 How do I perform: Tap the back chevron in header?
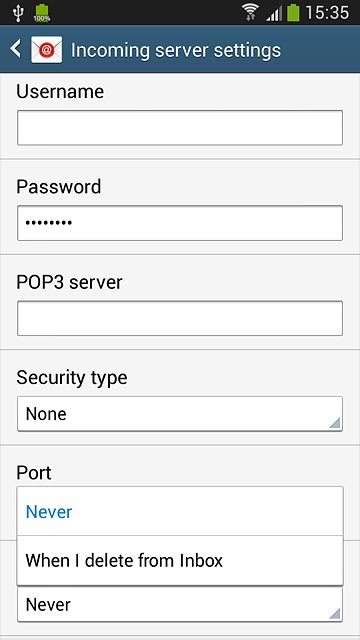[x=16, y=49]
